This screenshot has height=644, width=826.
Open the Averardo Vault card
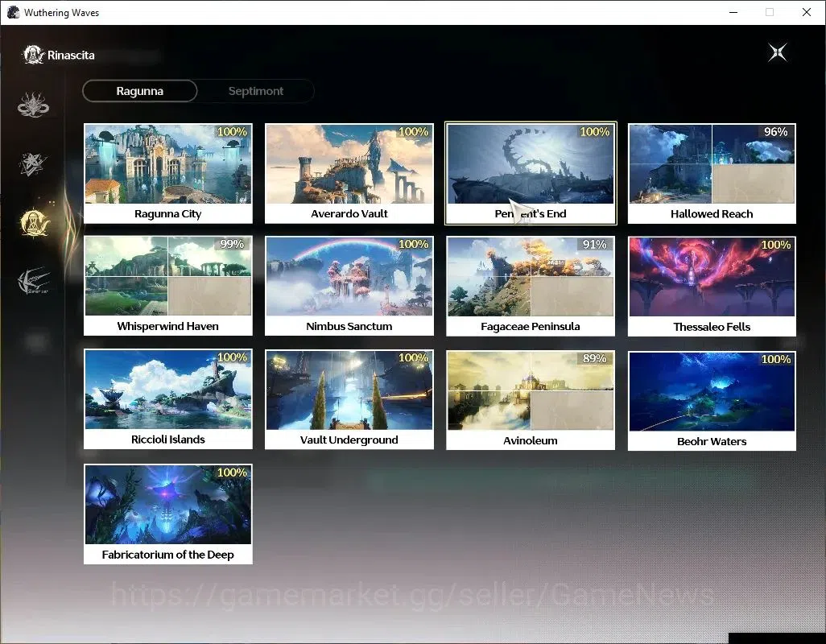(x=349, y=174)
